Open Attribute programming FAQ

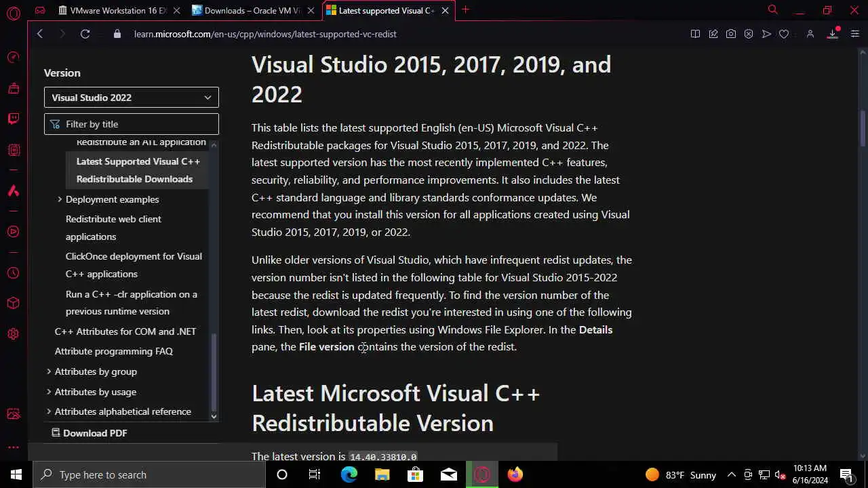[x=114, y=351]
